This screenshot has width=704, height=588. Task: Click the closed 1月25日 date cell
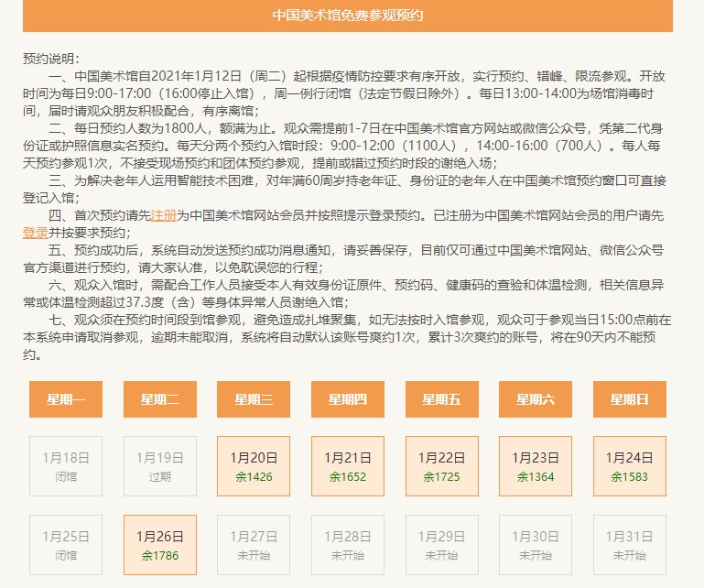pyautogui.click(x=66, y=545)
